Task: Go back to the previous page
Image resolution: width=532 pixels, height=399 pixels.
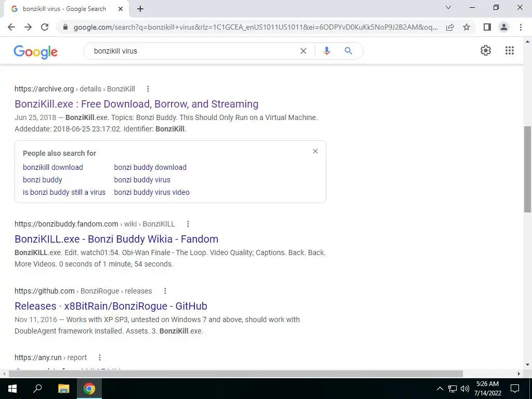Action: pos(11,27)
